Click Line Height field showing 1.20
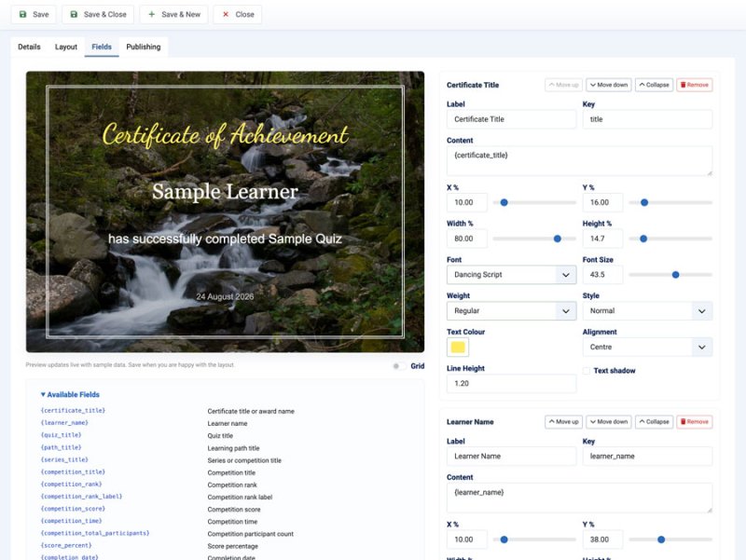746x560 pixels. pos(511,384)
